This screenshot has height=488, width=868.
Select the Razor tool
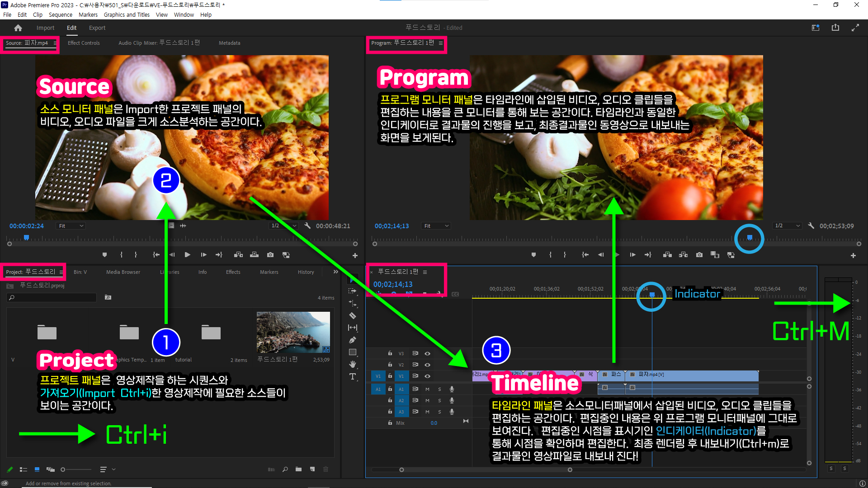tap(353, 316)
